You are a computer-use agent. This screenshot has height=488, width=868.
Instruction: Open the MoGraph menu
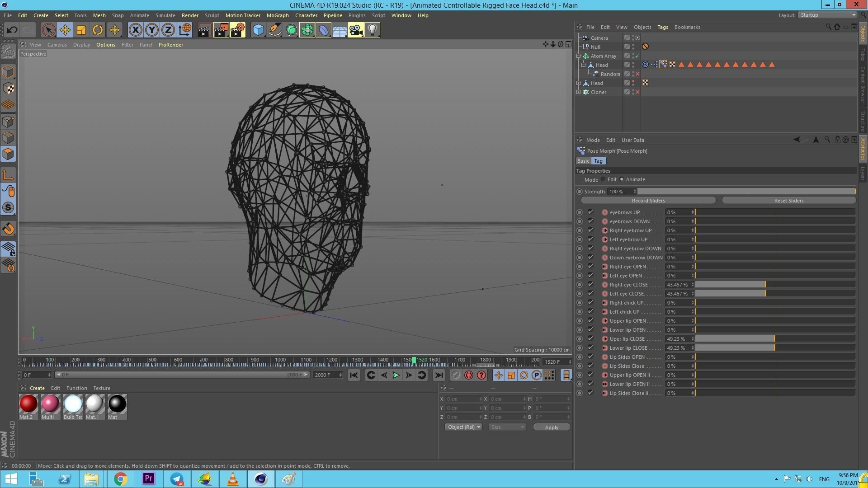point(277,15)
